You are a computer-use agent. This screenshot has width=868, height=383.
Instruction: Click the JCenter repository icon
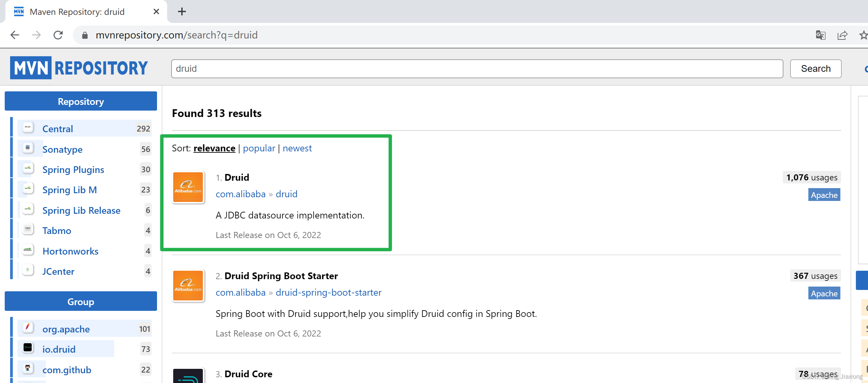click(28, 270)
